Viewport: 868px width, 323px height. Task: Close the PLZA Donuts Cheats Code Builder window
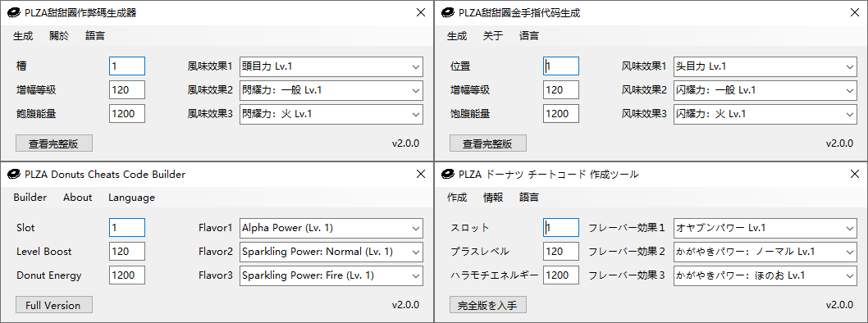pos(421,175)
